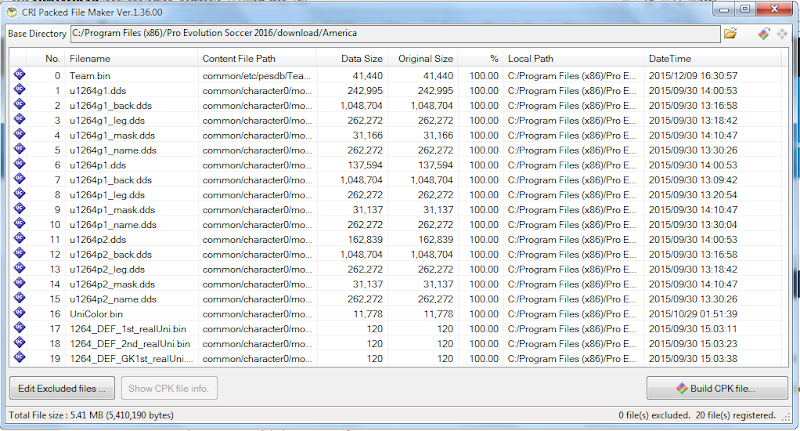This screenshot has width=800, height=431.
Task: Click the file icon for u1264g1_back.dds row
Action: (x=19, y=104)
